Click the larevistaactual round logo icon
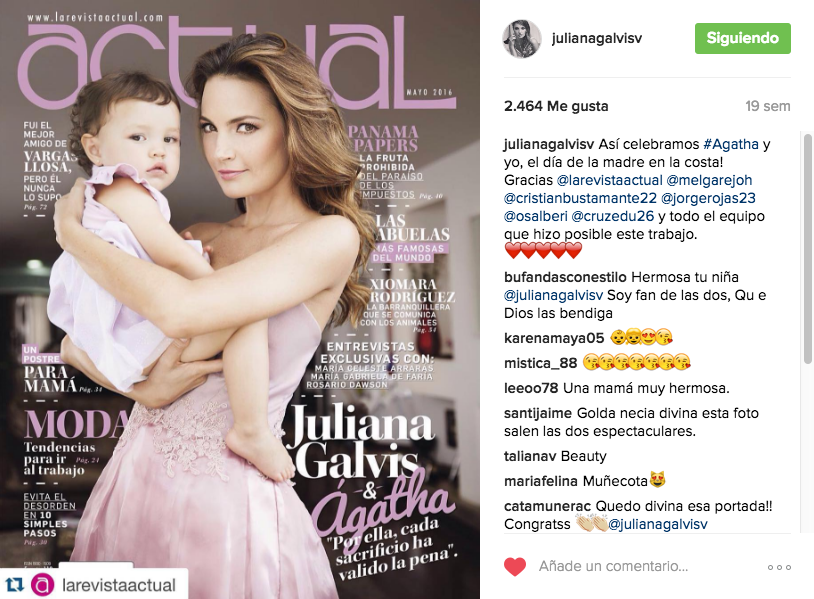This screenshot has height=599, width=814. point(43,586)
